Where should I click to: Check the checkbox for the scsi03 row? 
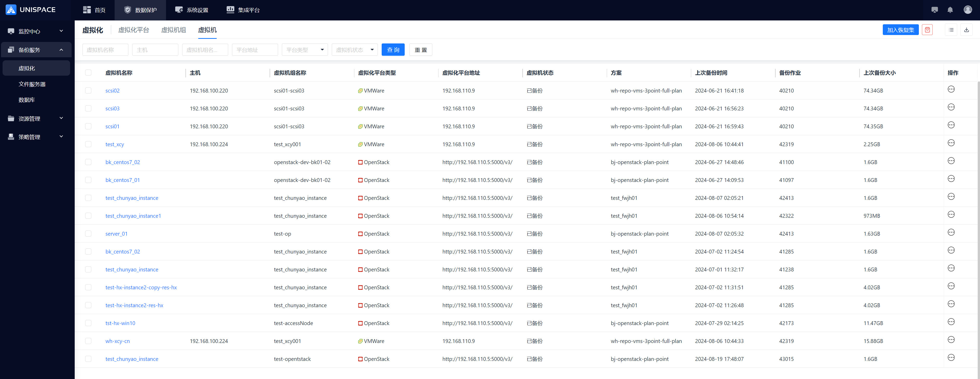click(88, 108)
